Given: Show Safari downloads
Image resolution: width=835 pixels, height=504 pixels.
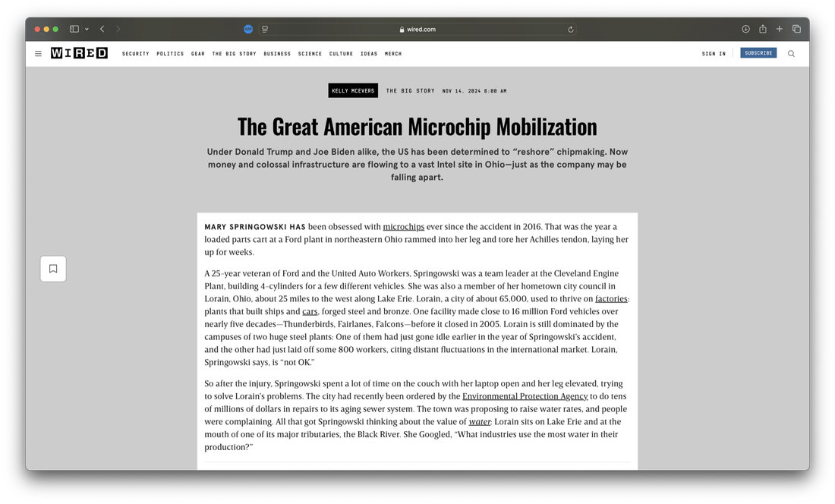Looking at the screenshot, I should 745,30.
